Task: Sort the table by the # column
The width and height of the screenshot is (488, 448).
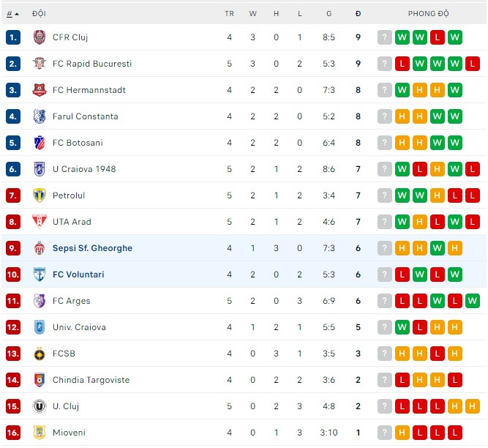Action: point(10,14)
